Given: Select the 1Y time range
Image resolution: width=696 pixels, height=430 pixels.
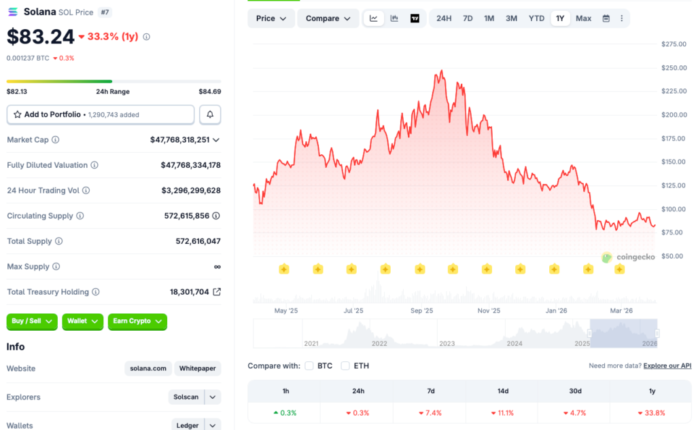Looking at the screenshot, I should [560, 18].
